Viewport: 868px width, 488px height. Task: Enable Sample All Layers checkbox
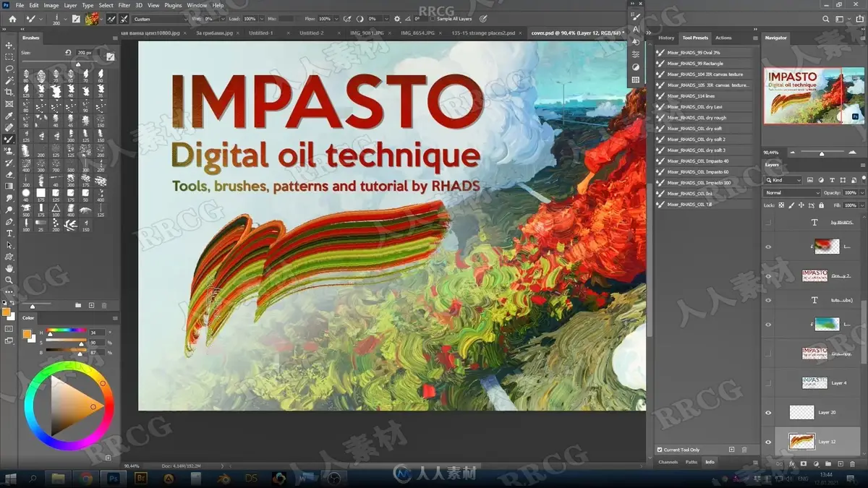pyautogui.click(x=432, y=19)
